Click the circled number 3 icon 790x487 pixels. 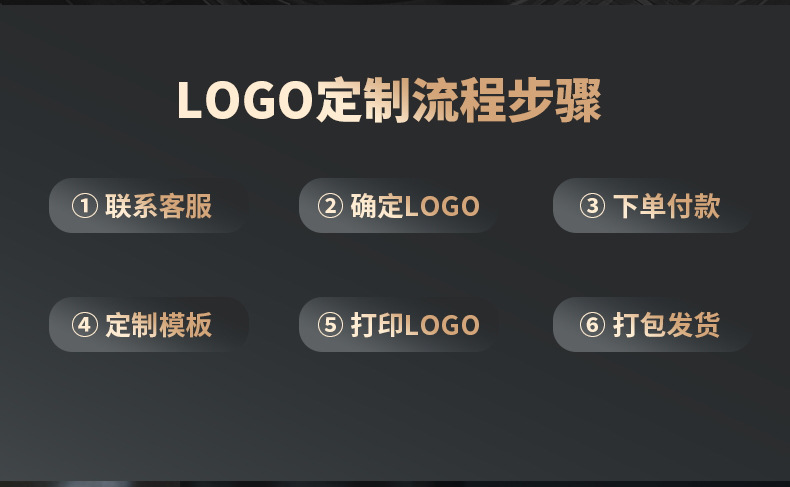click(x=592, y=205)
